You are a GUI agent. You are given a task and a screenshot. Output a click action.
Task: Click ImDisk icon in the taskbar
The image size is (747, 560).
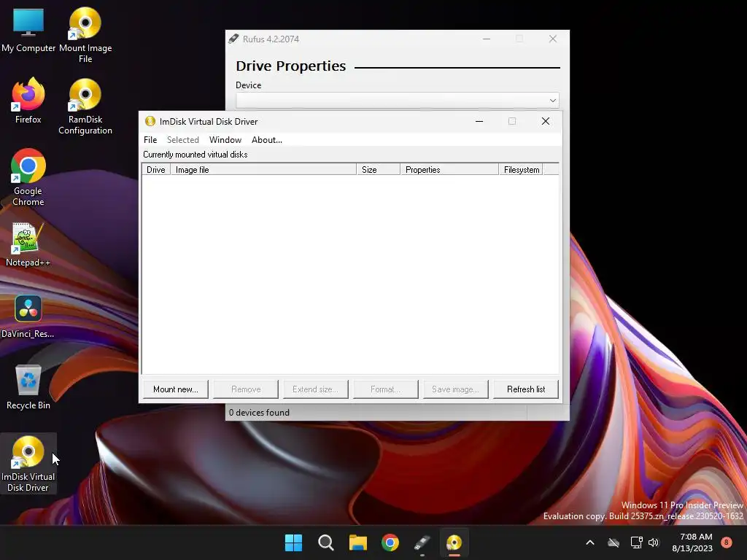[454, 542]
